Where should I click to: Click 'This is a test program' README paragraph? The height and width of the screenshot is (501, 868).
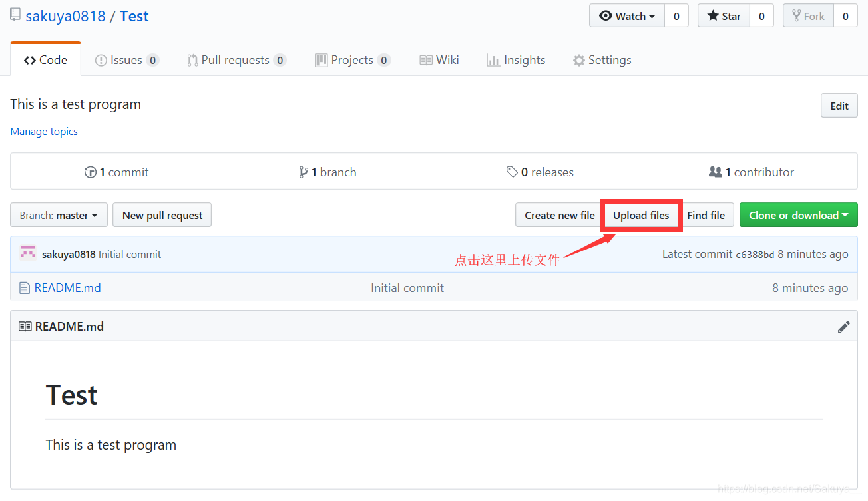111,445
